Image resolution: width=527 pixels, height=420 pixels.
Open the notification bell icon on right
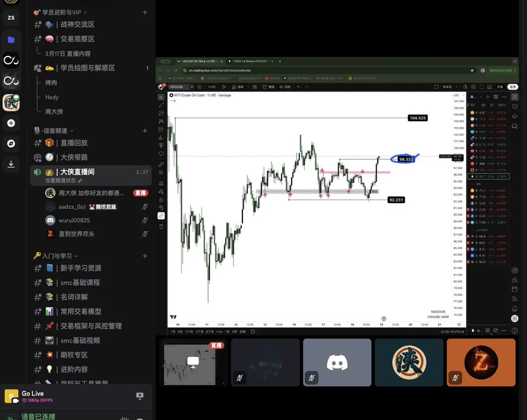(515, 309)
